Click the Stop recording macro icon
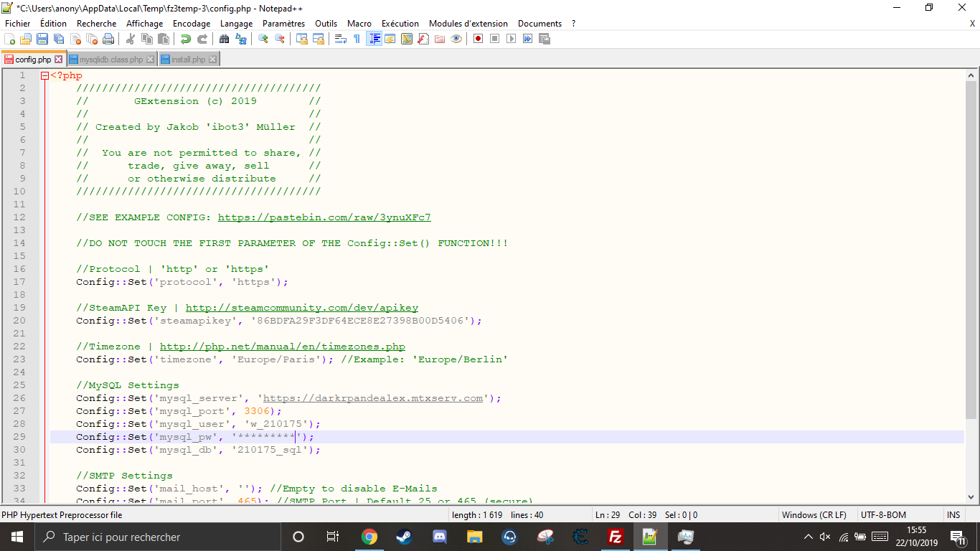 [x=494, y=39]
